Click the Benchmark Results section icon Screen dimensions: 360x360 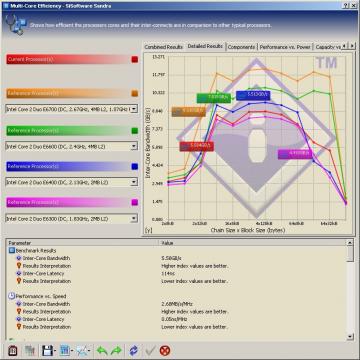tap(12, 250)
